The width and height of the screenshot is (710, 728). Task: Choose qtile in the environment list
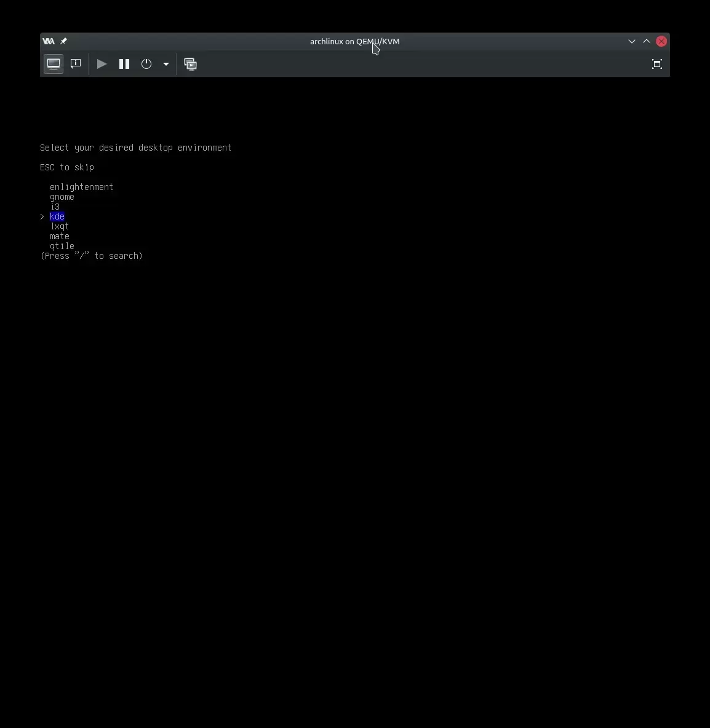pyautogui.click(x=62, y=246)
